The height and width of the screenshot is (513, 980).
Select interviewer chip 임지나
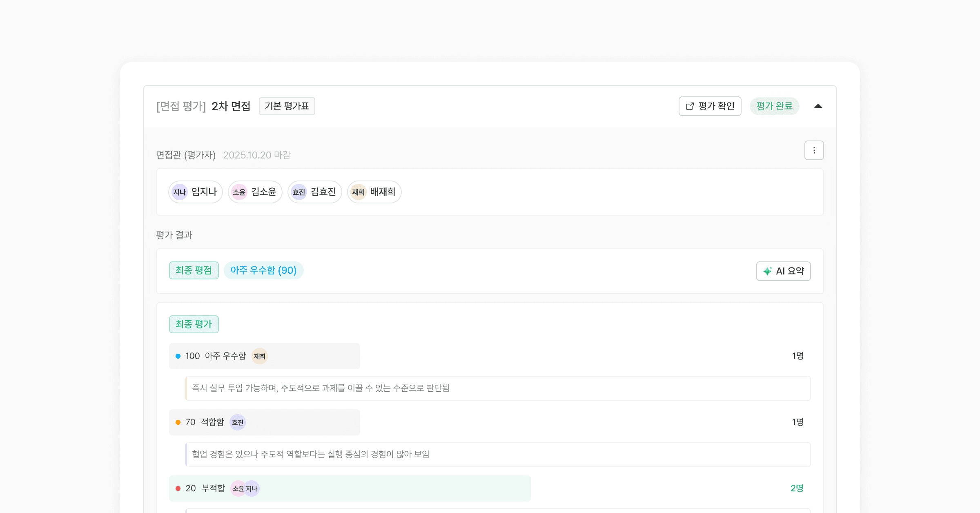click(195, 192)
